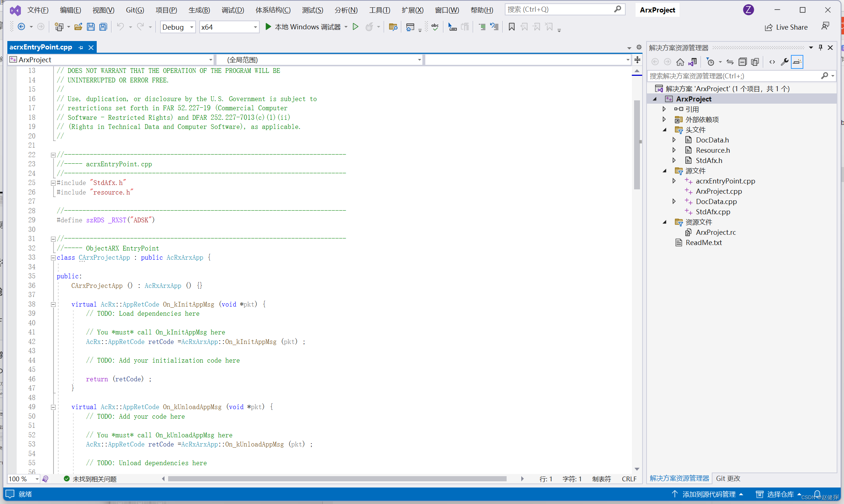Viewport: 844px width, 504px height.
Task: Toggle pin on acrxEntryPoint.cpp tab
Action: pyautogui.click(x=81, y=48)
